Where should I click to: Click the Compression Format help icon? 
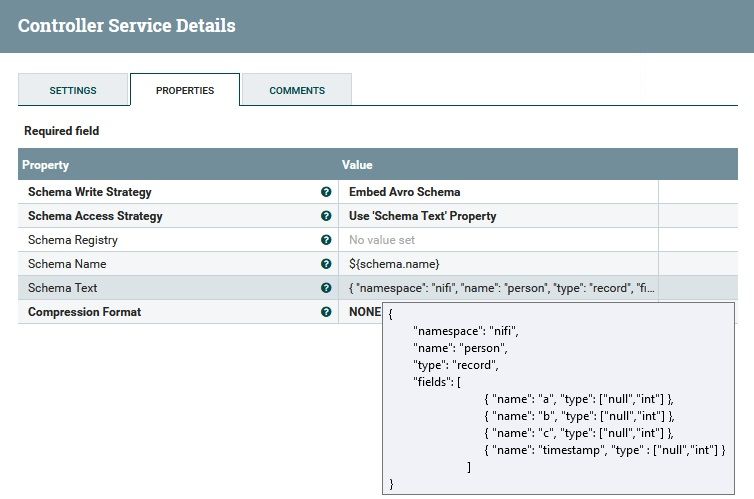click(x=326, y=312)
